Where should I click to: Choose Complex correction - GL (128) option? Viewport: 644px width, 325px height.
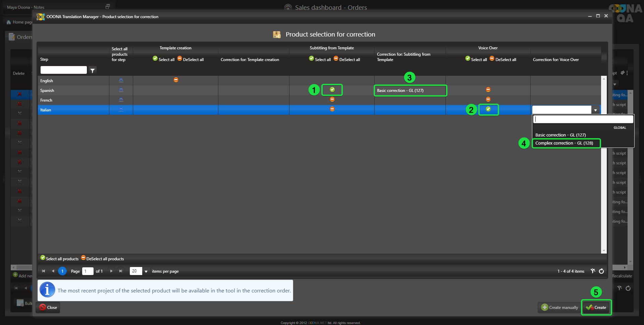coord(564,143)
